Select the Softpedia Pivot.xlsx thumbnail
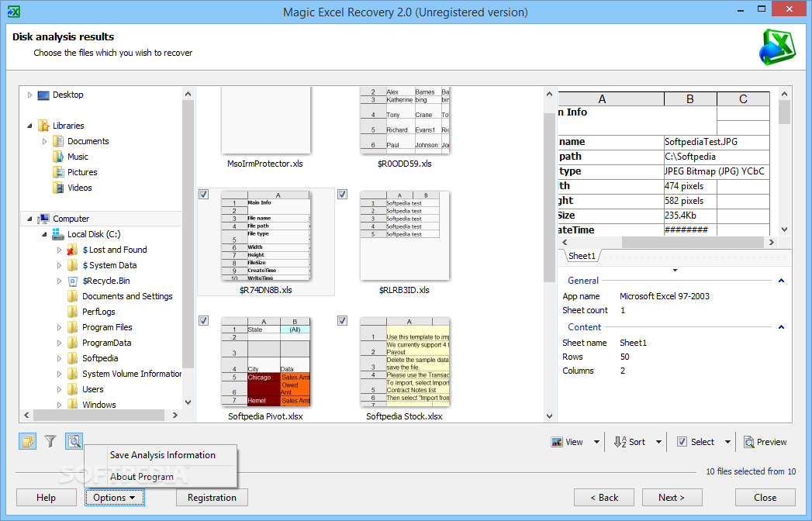 266,362
